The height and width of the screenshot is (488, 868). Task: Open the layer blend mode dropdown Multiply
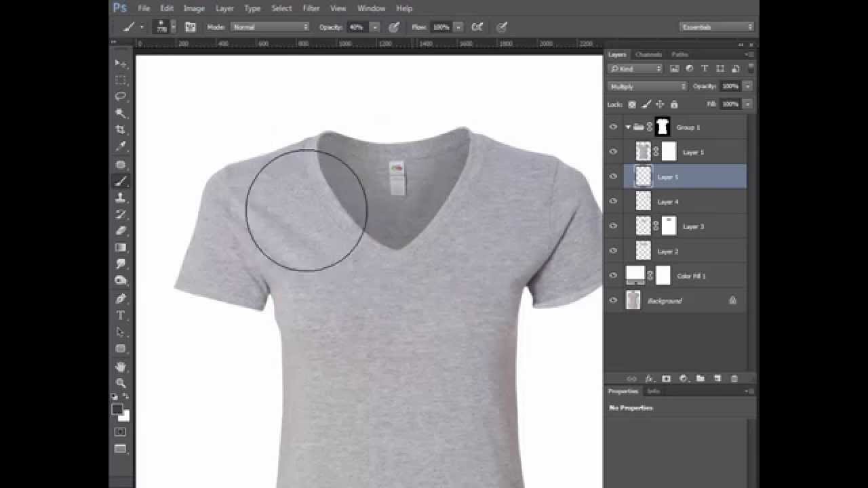(x=648, y=87)
